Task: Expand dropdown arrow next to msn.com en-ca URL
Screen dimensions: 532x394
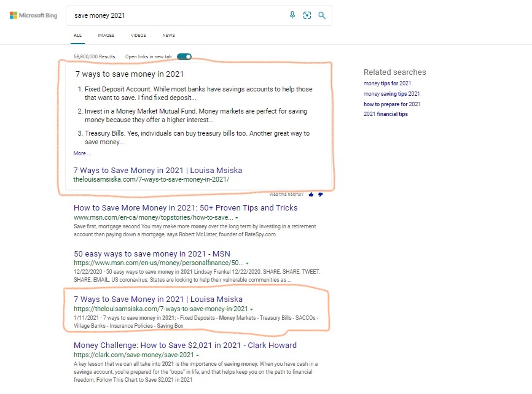Action: click(x=237, y=218)
